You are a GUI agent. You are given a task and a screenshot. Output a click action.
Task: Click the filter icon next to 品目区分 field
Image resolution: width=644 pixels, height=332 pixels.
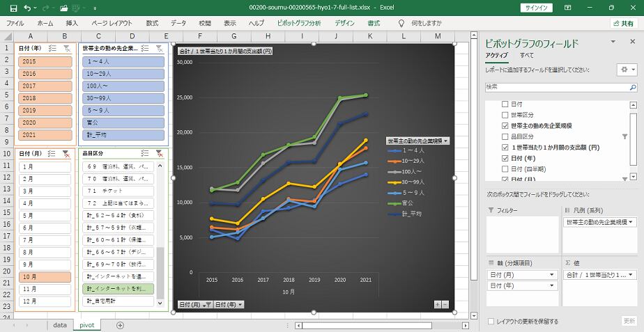(x=624, y=136)
